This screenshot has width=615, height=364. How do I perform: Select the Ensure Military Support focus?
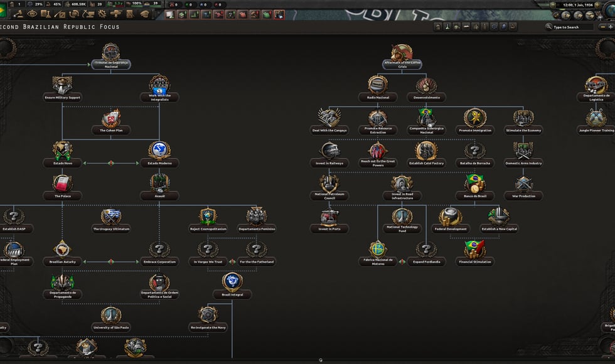tap(62, 88)
